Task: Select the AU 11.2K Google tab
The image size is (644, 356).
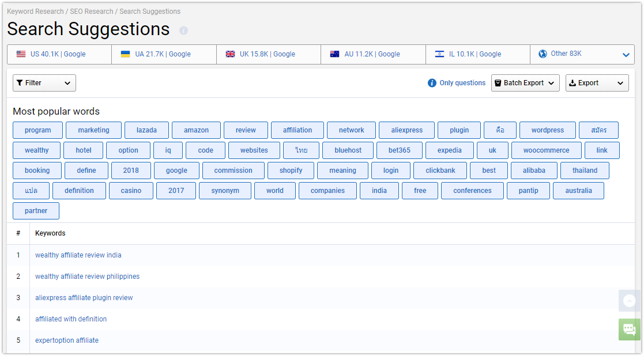Action: click(374, 54)
